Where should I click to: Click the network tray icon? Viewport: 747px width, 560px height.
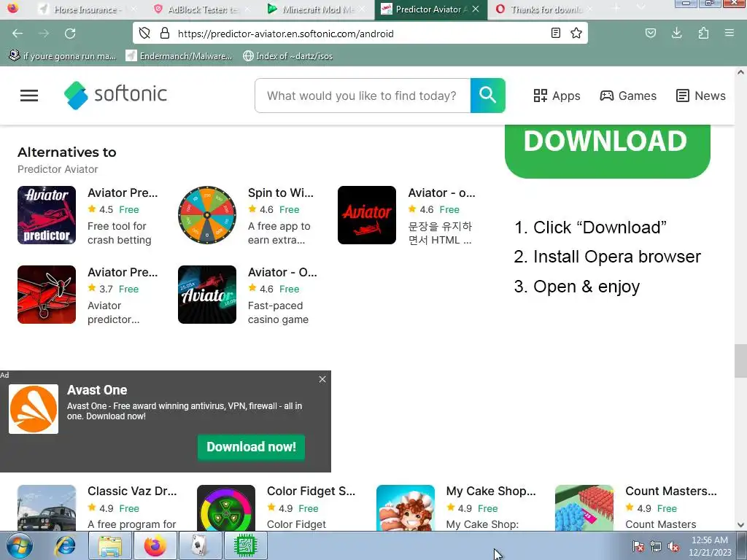click(x=656, y=547)
